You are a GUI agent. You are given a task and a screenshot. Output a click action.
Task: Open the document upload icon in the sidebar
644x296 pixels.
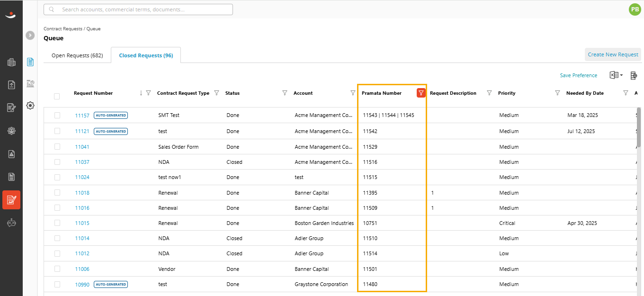(11, 85)
